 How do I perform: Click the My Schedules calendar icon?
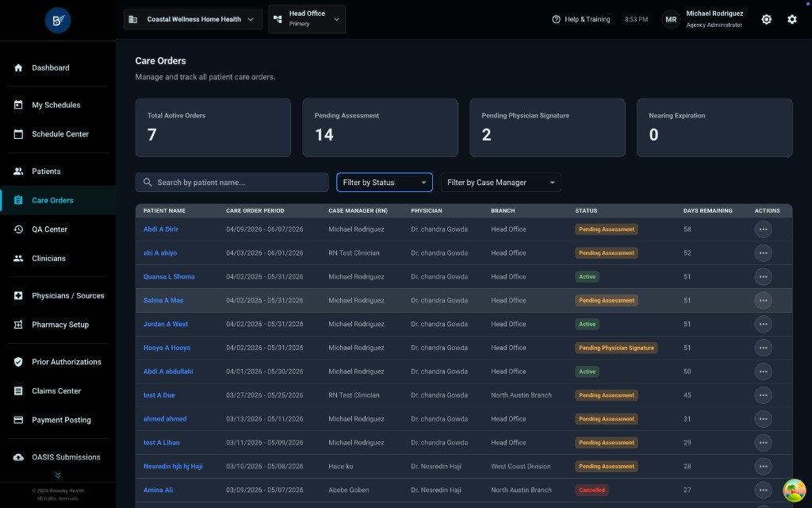pyautogui.click(x=18, y=105)
